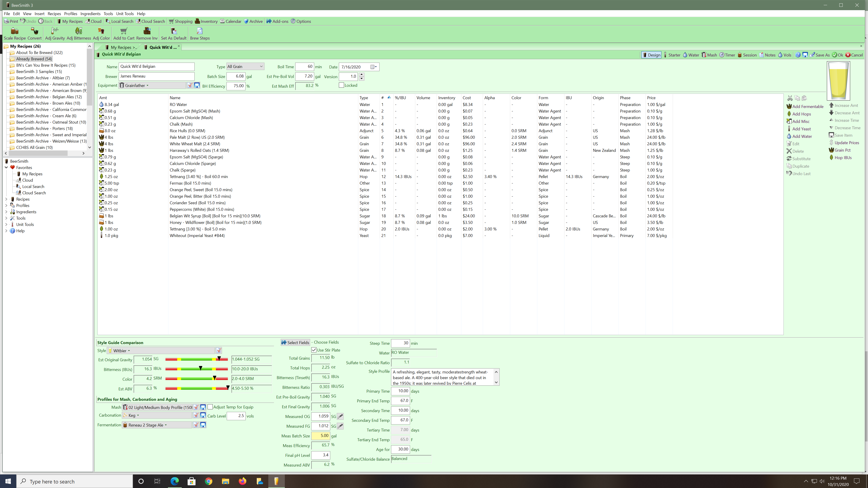Click Grain Pct tool
The width and height of the screenshot is (868, 488).
tap(840, 150)
